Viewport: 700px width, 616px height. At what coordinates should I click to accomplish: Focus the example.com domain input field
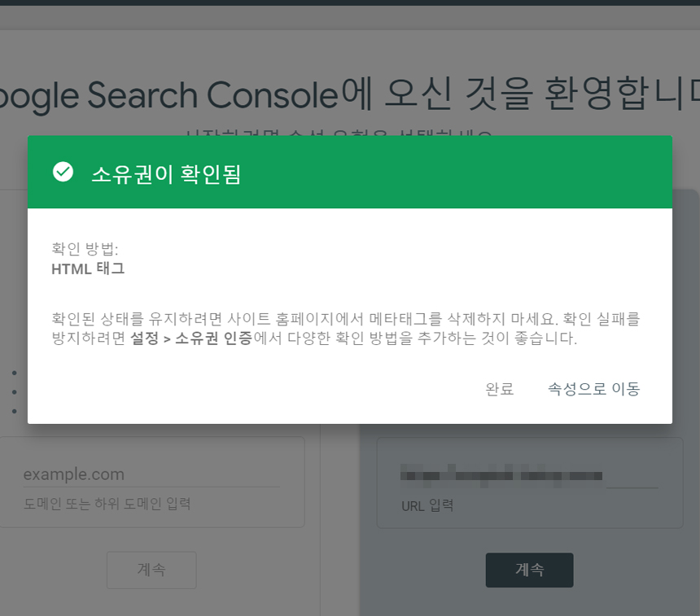pos(151,474)
